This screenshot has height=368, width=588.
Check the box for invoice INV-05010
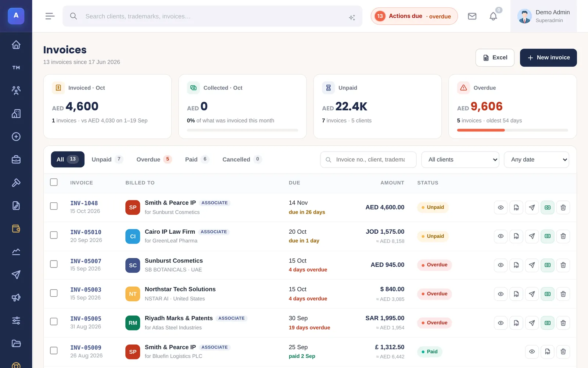pos(54,235)
